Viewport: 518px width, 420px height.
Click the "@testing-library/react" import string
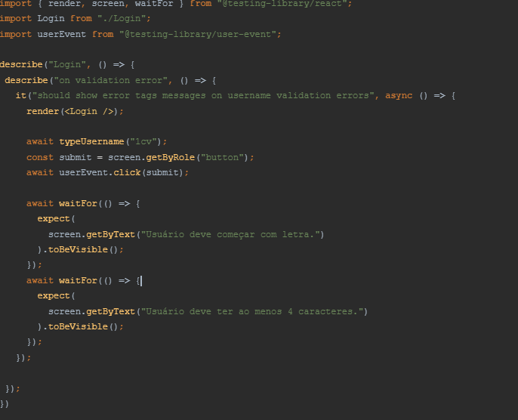(x=282, y=4)
